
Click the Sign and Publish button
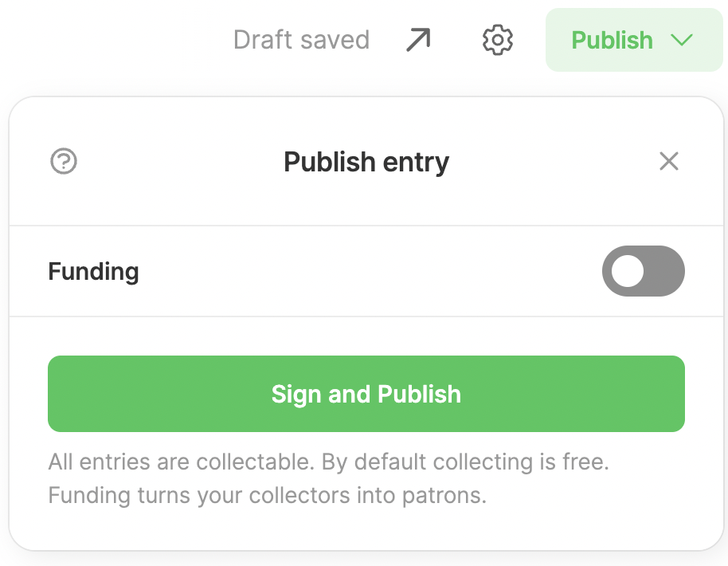pos(366,394)
